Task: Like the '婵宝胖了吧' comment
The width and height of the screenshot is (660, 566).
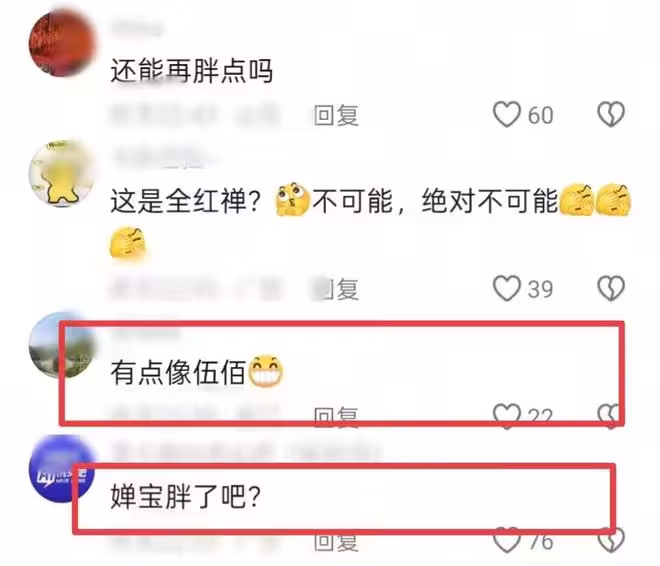Action: [x=507, y=541]
